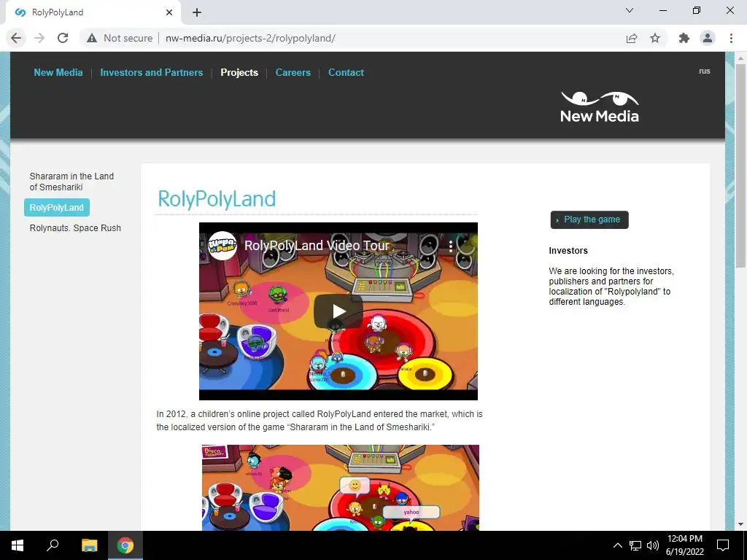Open the share page icon in address bar

(632, 38)
